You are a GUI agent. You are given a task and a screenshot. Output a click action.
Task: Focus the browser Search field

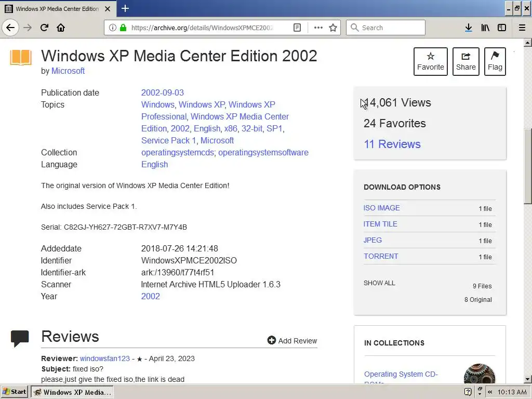tap(386, 28)
